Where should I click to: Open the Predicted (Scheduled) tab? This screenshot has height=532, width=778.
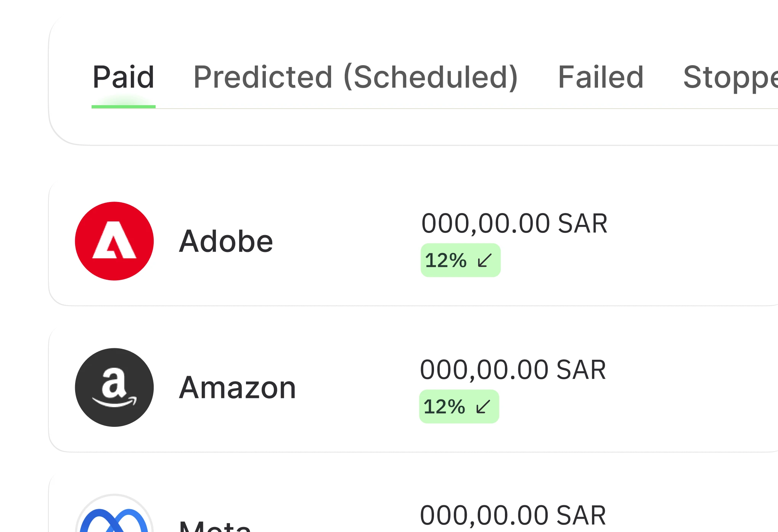355,77
